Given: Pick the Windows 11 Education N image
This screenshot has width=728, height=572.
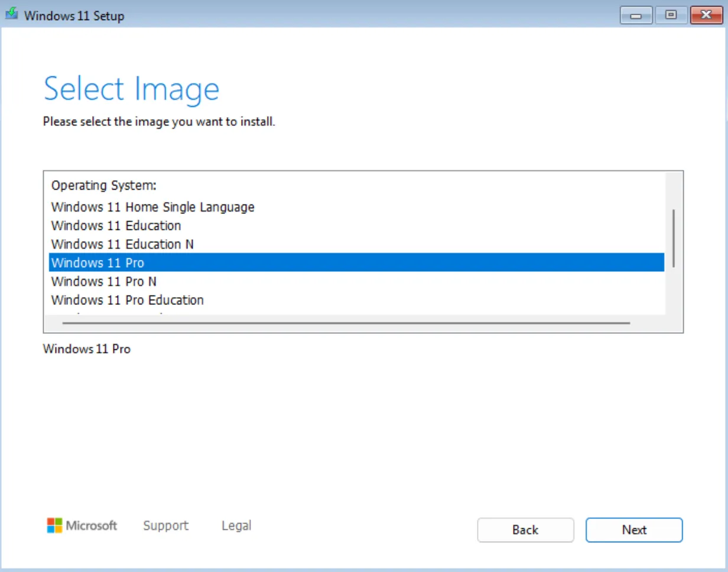Looking at the screenshot, I should tap(122, 244).
